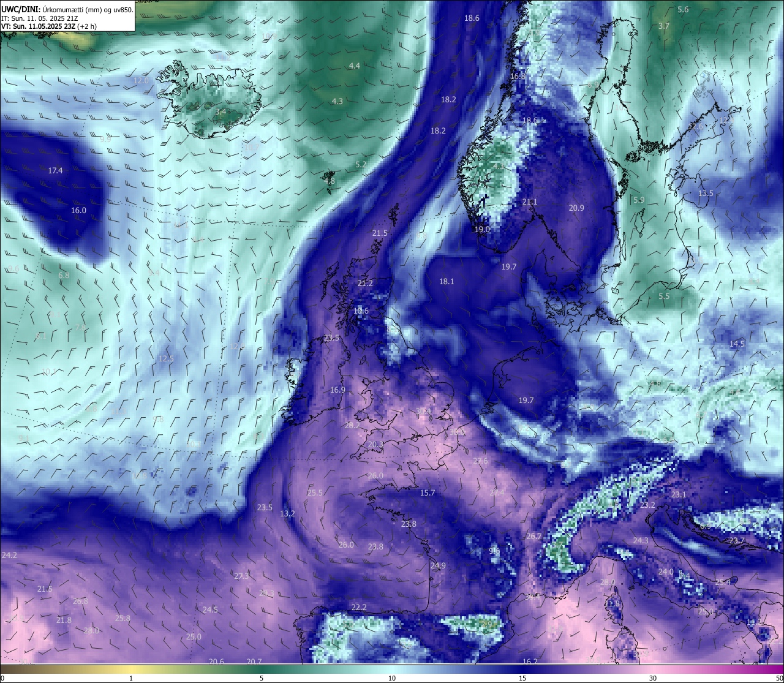Click the 23.2 value south of the Alps

[x=647, y=505]
